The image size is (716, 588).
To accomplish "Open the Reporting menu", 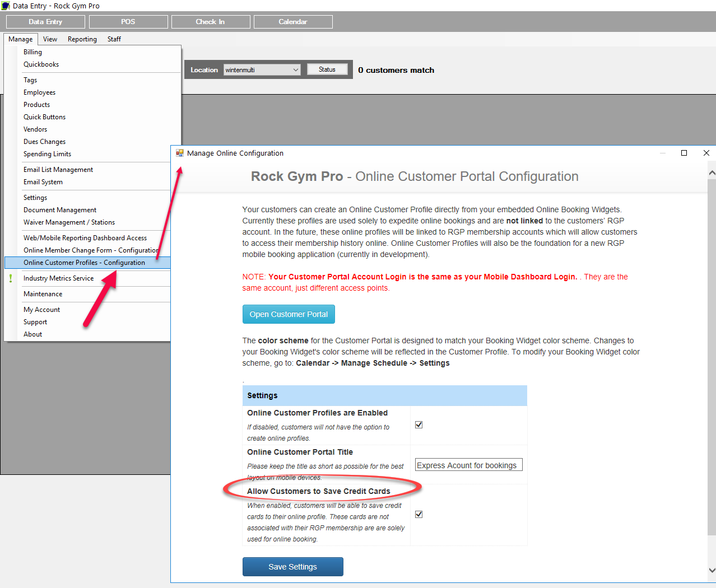I will [x=82, y=39].
